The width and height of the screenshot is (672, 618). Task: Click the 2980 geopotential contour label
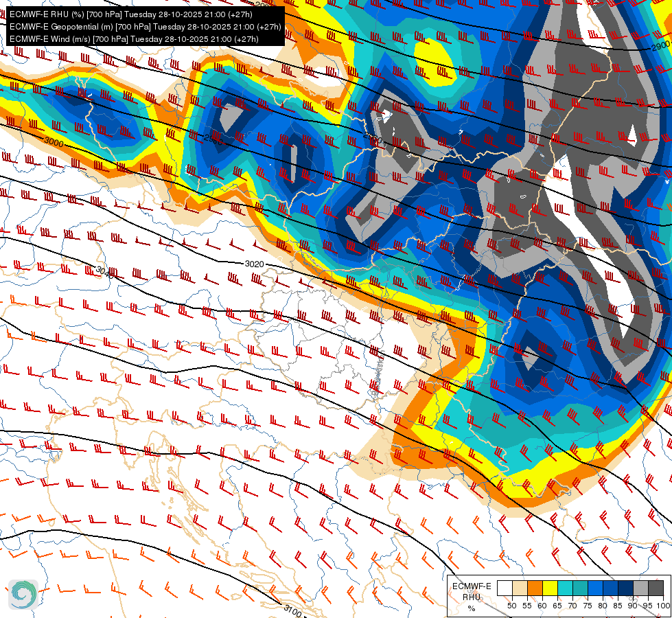coord(213,140)
